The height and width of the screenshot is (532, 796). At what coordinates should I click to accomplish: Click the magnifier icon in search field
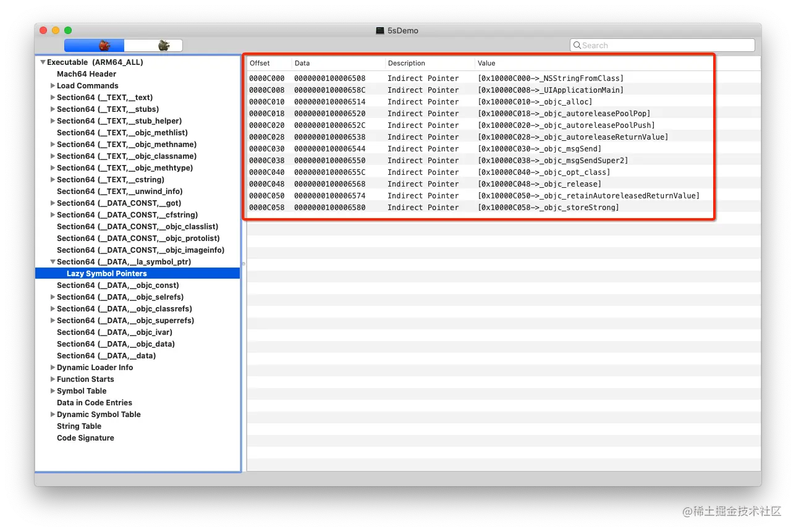pyautogui.click(x=577, y=45)
